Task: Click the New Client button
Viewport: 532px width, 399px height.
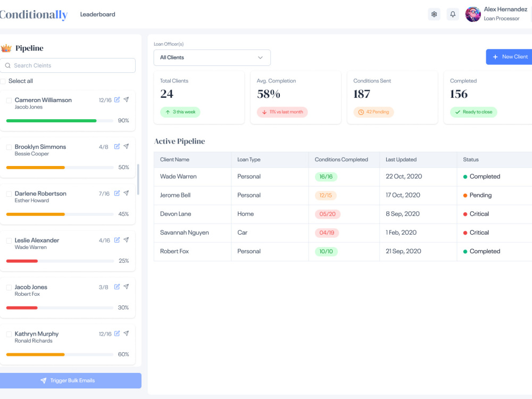Action: pyautogui.click(x=509, y=57)
